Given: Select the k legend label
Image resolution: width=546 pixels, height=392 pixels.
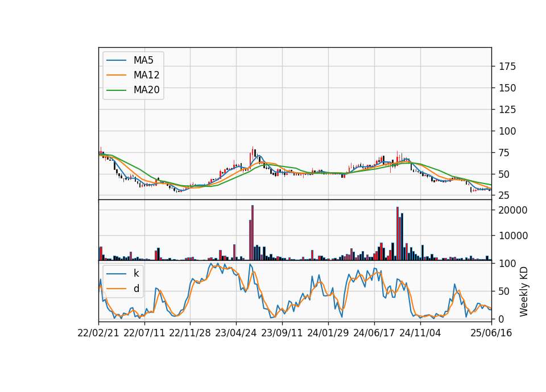Looking at the screenshot, I should tap(136, 273).
